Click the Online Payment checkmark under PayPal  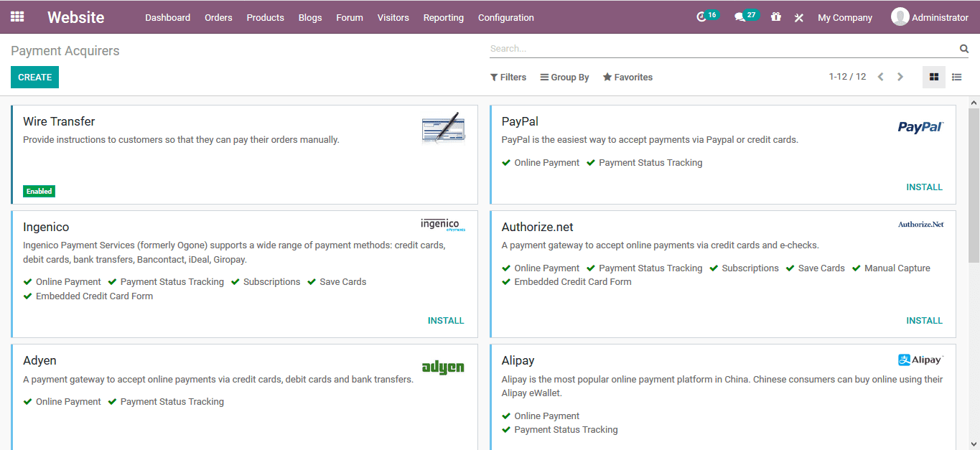506,162
